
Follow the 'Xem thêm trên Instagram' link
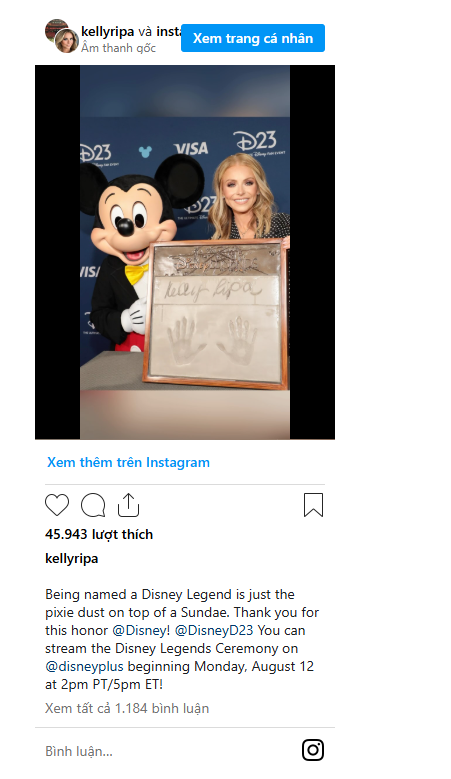pyautogui.click(x=128, y=462)
